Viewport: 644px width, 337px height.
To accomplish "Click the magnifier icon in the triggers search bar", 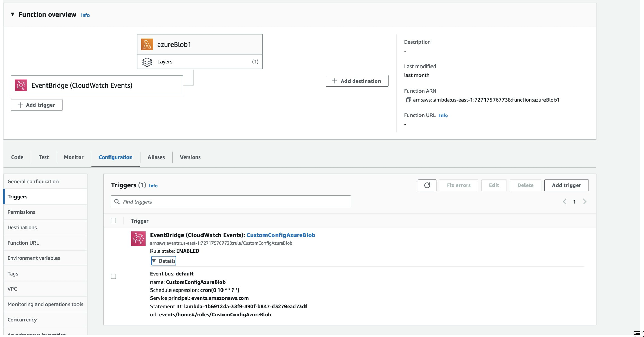I will pyautogui.click(x=117, y=202).
